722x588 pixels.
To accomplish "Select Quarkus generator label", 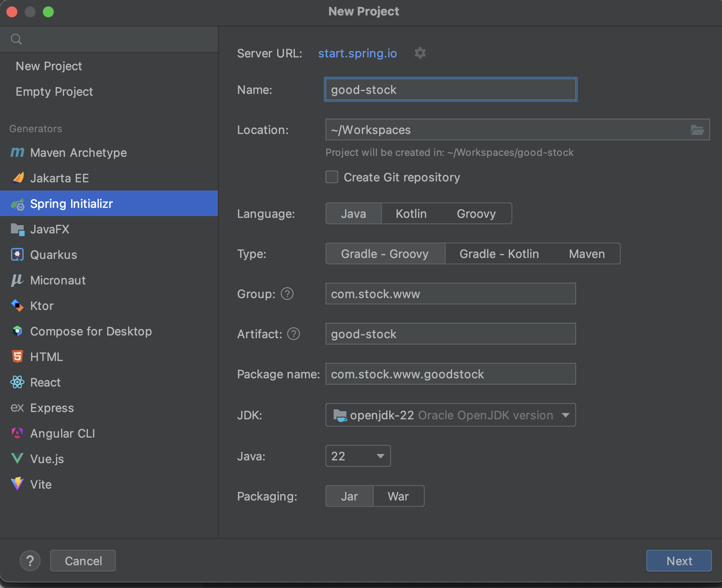I will coord(53,255).
